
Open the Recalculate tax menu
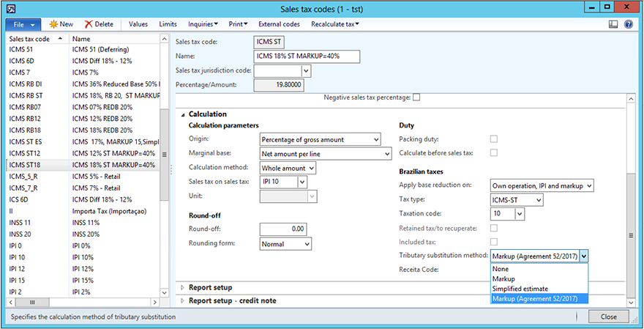[335, 24]
